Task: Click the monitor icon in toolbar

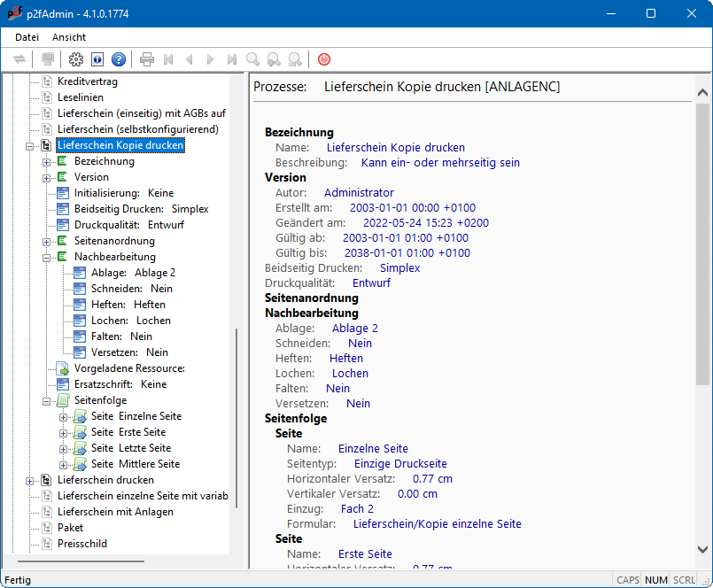Action: click(x=48, y=59)
